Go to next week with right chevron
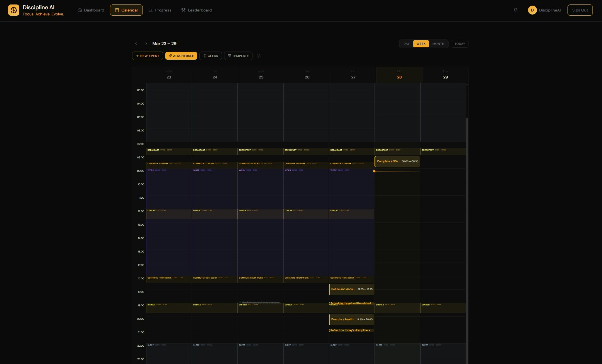602x364 pixels. [x=146, y=44]
